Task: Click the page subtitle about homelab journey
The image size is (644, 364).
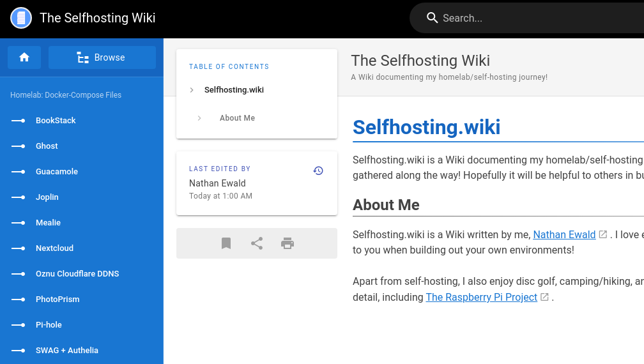Action: coord(449,77)
